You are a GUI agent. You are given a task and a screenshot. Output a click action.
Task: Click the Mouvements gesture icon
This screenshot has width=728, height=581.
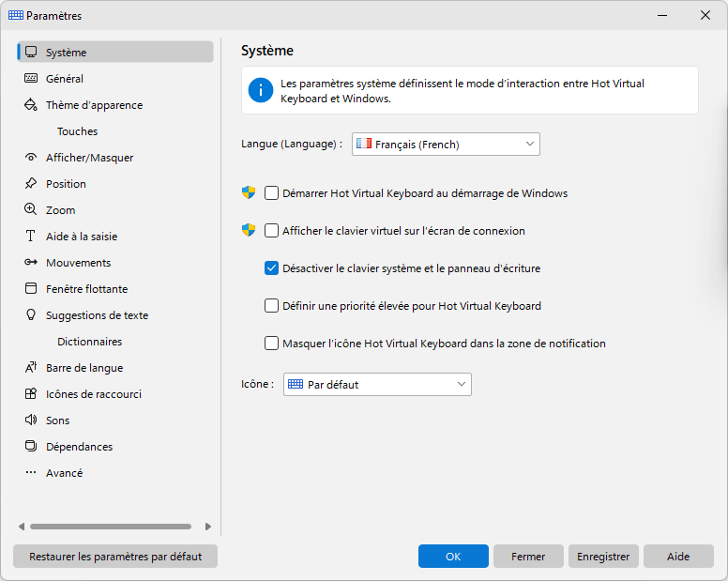point(31,263)
